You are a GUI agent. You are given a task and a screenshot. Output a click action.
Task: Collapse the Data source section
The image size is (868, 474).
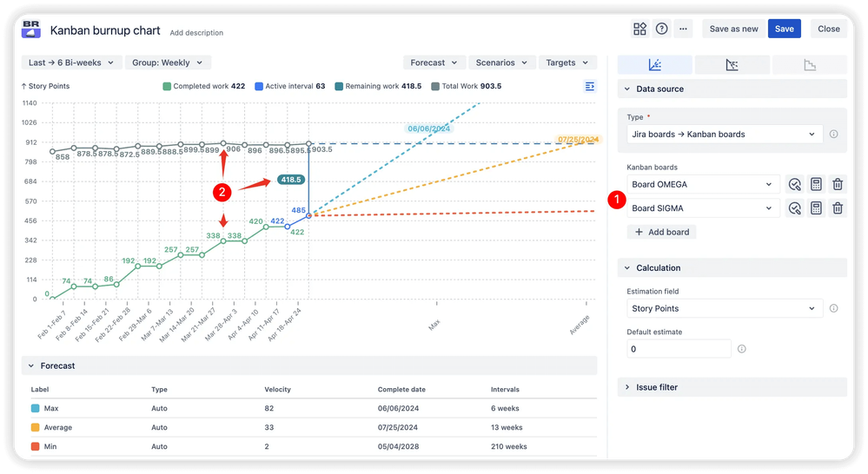click(x=627, y=89)
